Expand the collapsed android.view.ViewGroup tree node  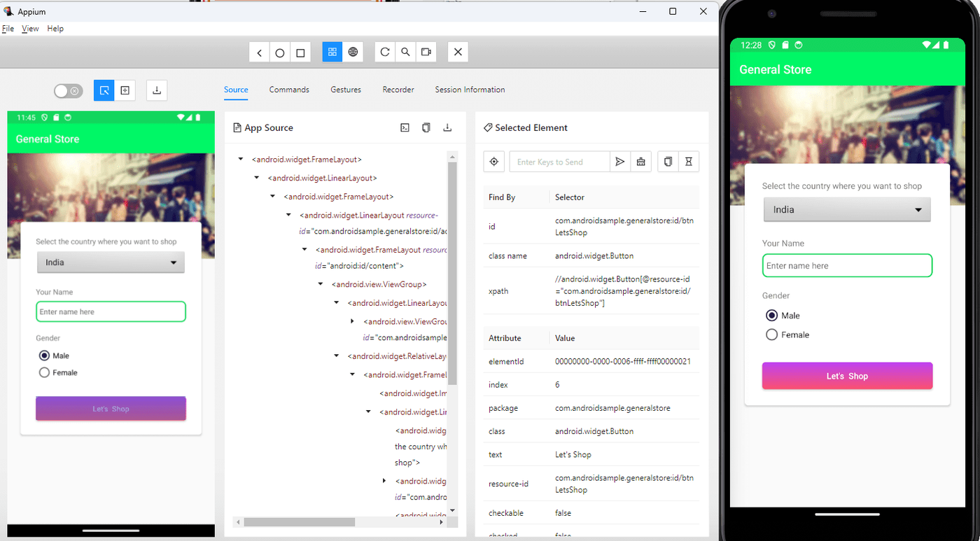[352, 321]
